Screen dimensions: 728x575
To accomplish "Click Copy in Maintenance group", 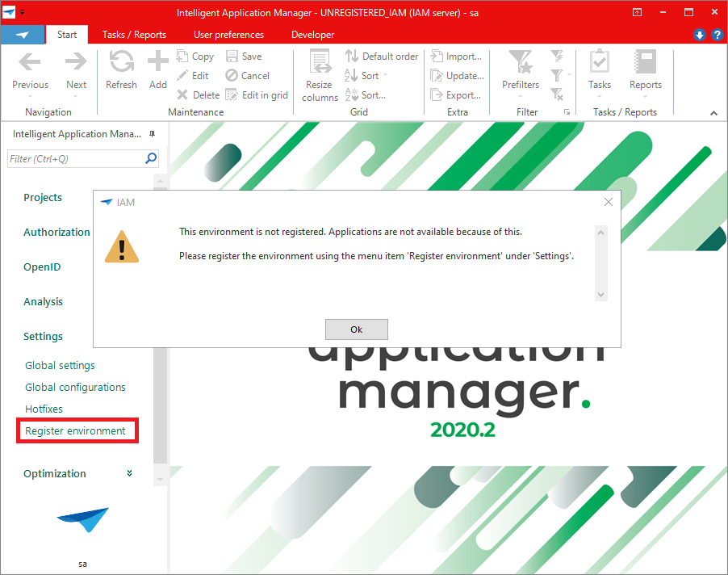I will point(195,57).
